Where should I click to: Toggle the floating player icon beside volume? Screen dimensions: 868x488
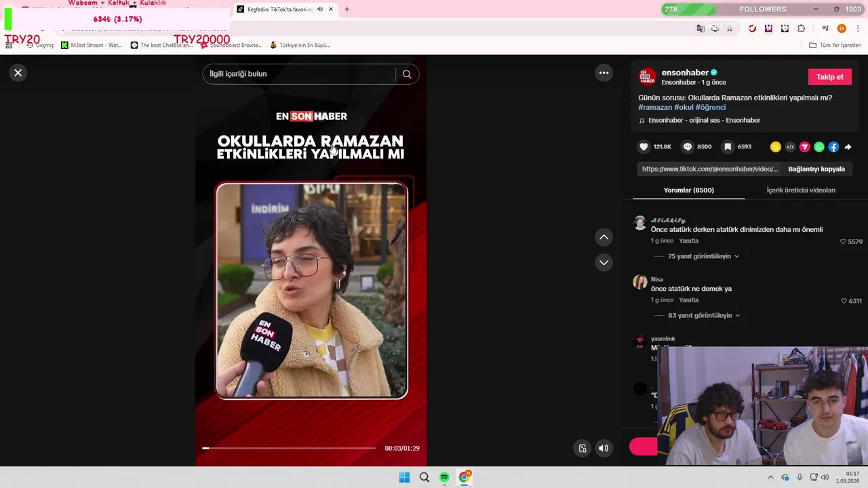tap(582, 448)
